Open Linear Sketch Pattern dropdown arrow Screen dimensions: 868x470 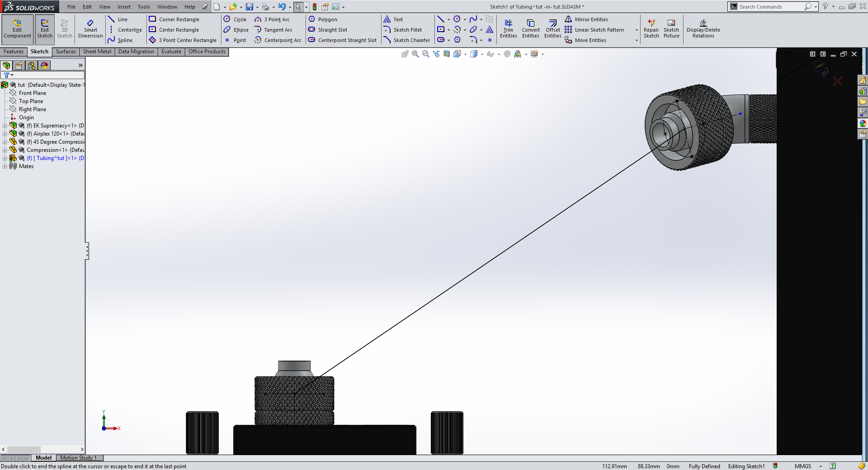click(x=637, y=30)
